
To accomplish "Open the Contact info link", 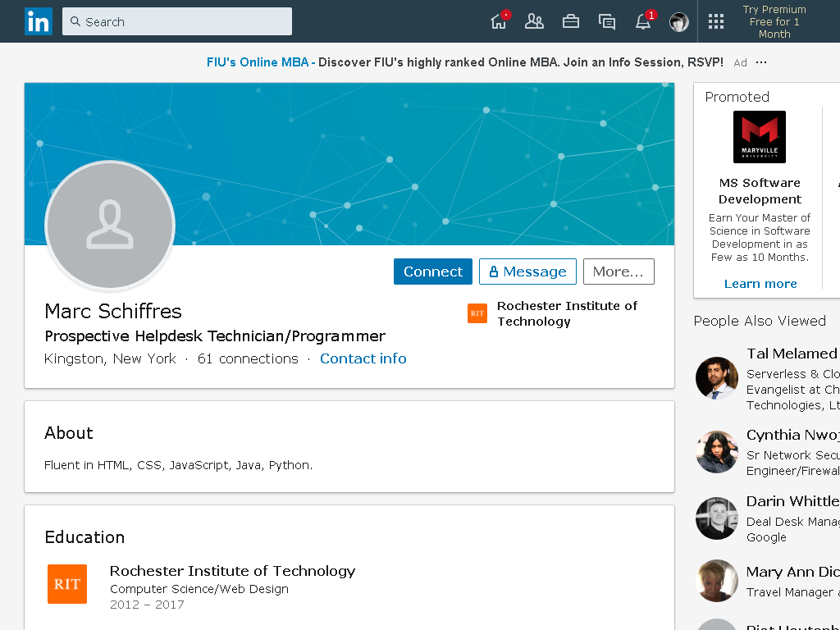I will (x=363, y=358).
